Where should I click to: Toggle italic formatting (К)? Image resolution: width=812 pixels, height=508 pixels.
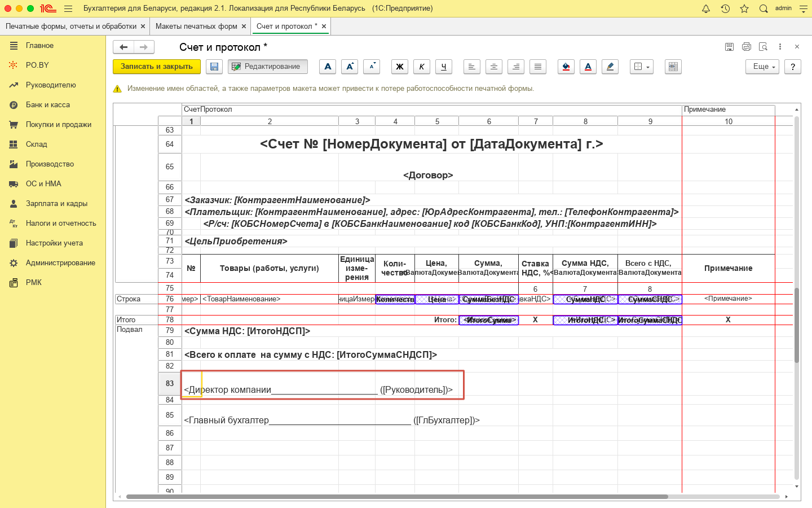point(422,67)
